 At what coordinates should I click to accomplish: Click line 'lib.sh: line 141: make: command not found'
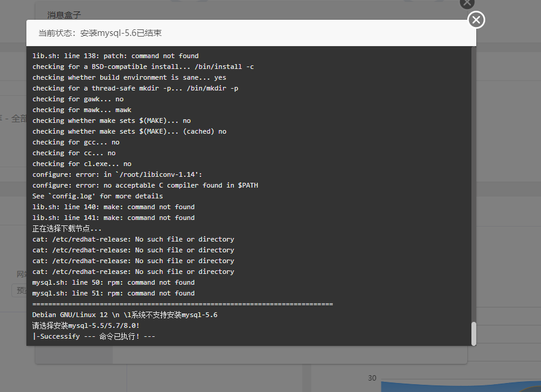[113, 218]
